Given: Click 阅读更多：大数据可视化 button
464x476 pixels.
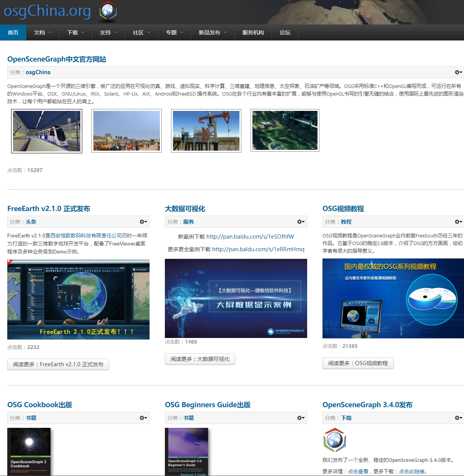Looking at the screenshot, I should tap(200, 359).
